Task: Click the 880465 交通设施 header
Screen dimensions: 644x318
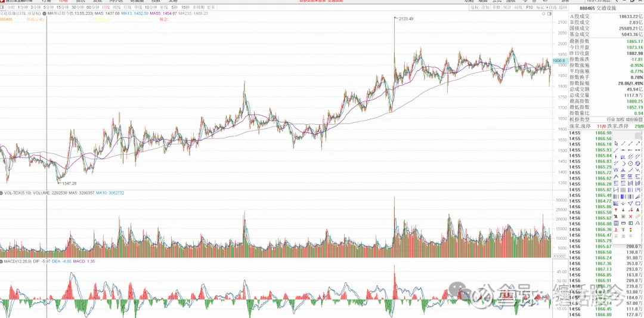Action: [597, 8]
